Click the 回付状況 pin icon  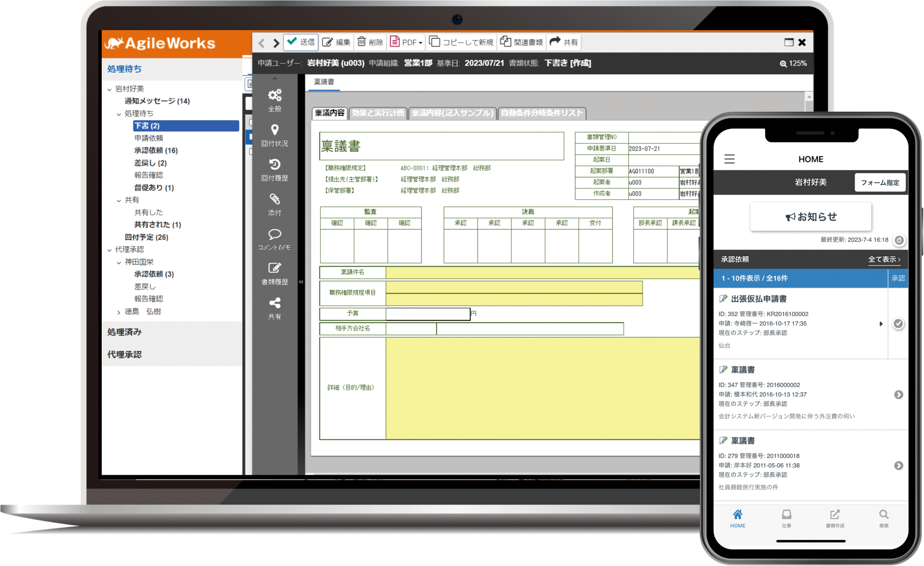coord(275,130)
